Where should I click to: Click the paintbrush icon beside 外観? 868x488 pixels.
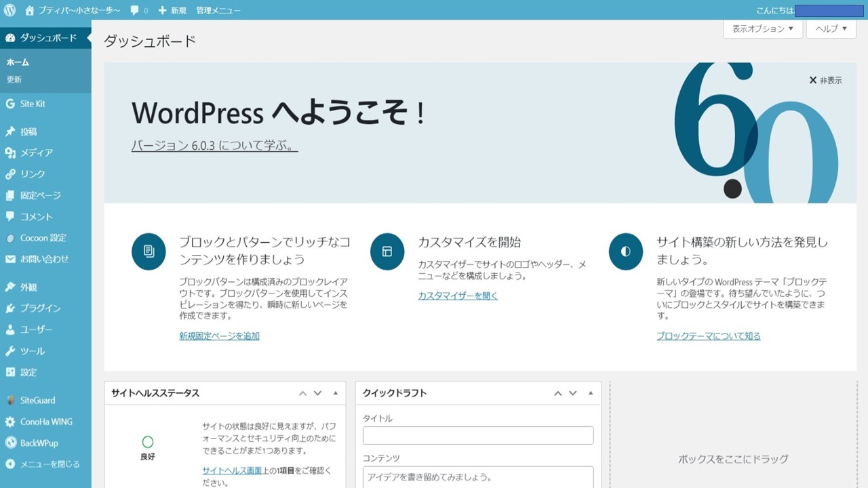click(x=10, y=287)
